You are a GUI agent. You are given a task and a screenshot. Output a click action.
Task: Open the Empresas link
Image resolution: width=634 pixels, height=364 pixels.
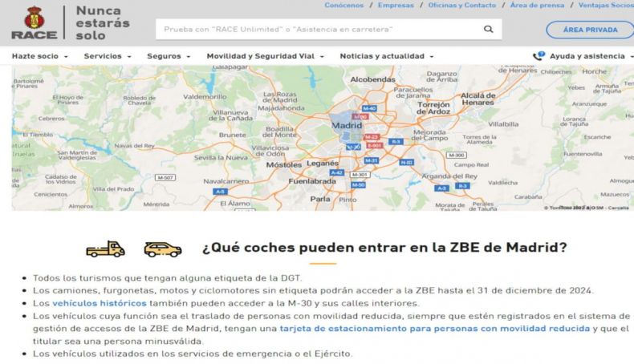[x=396, y=6]
